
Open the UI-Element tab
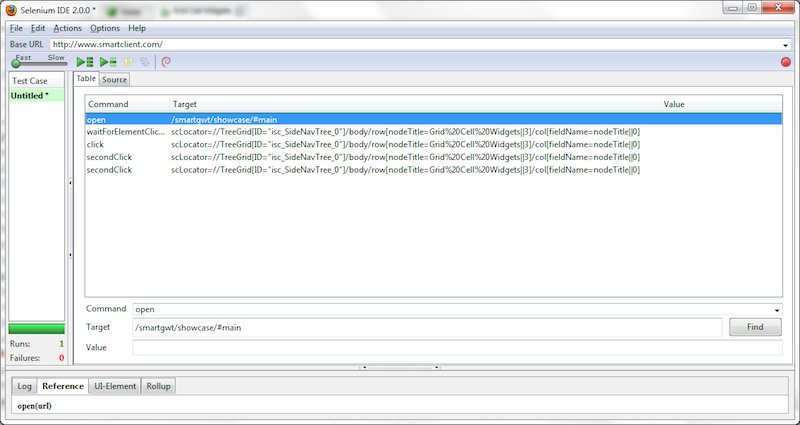(x=115, y=386)
